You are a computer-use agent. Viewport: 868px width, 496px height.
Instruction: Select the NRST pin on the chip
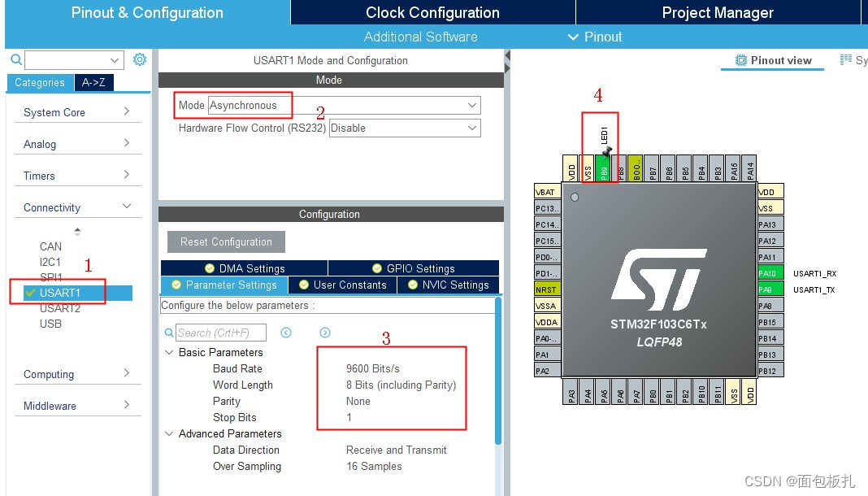(547, 289)
